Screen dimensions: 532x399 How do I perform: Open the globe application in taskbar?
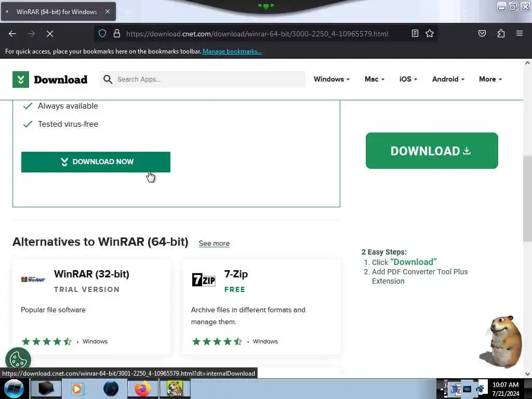point(111,389)
